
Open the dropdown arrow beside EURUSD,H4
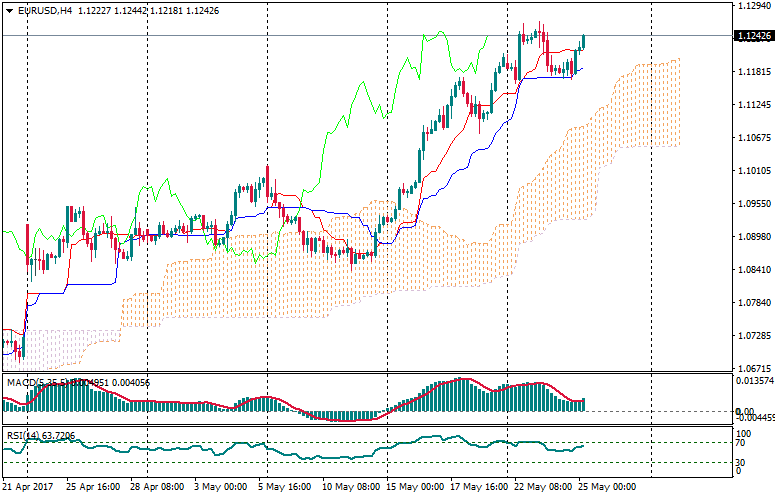tap(9, 10)
